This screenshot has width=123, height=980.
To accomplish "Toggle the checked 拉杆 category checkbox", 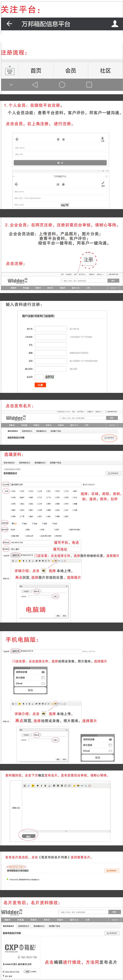I will [11, 530].
